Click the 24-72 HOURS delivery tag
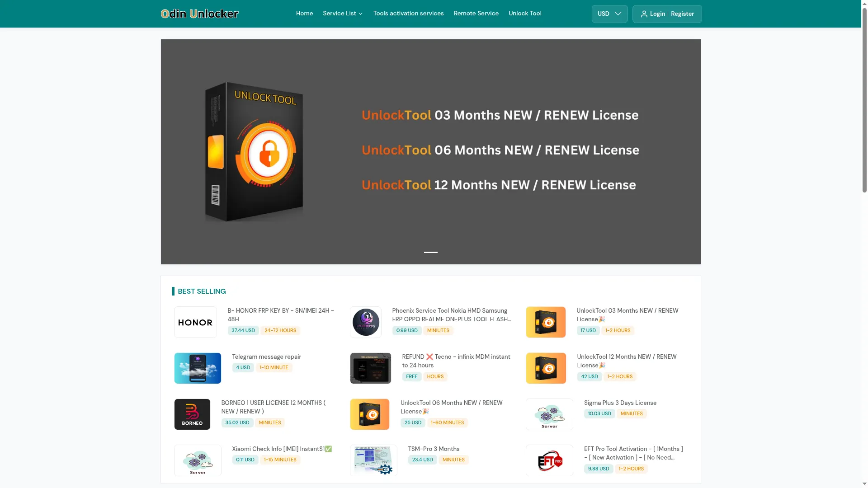The width and height of the screenshot is (868, 488). 280,331
